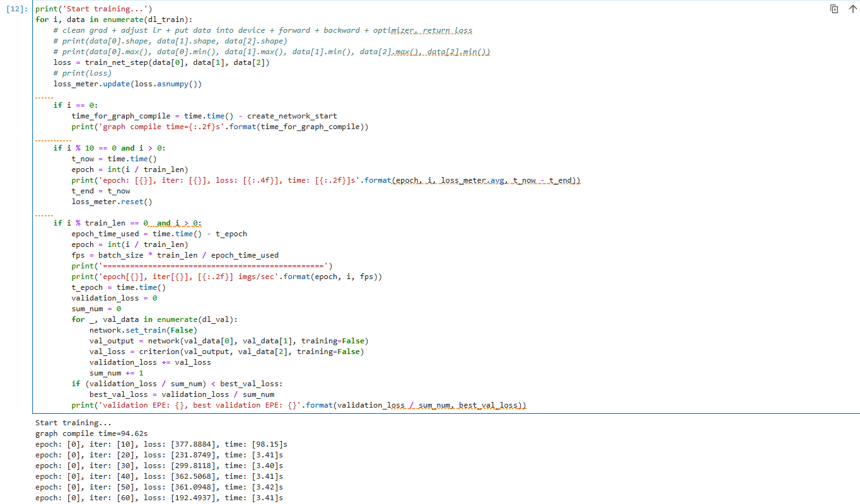Click the 'for _, val_data in enumerate(dl_val):' line
Screen dimensions: 860x504
(x=154, y=319)
